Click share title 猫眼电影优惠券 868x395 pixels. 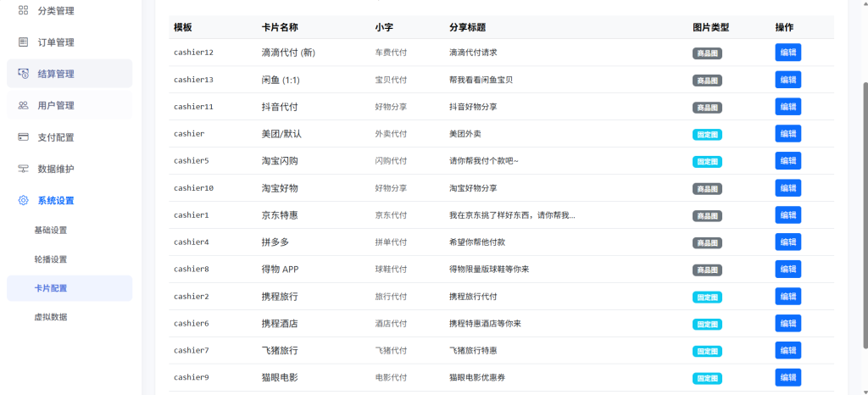coord(477,378)
